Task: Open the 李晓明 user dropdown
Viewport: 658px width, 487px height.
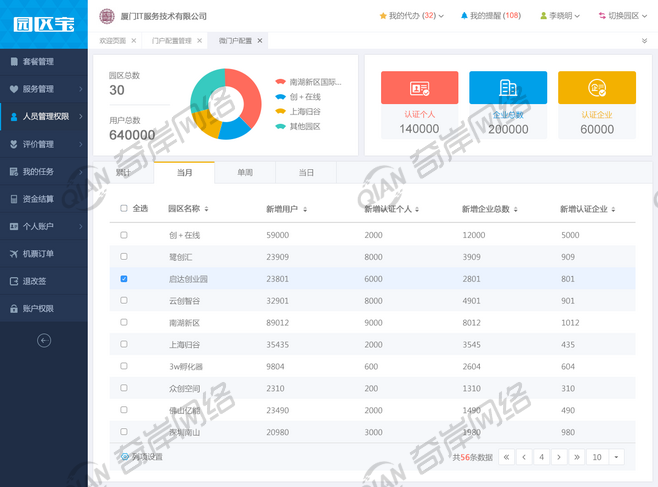Action: (x=560, y=16)
